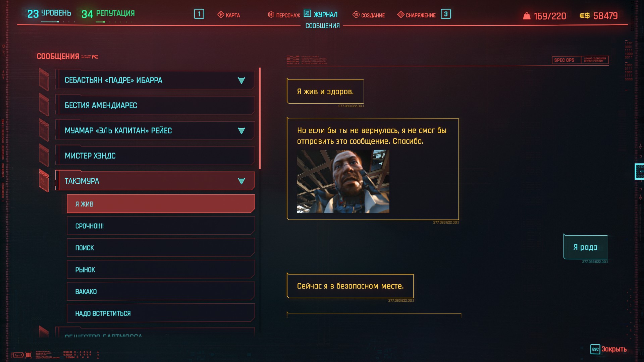The width and height of the screenshot is (644, 362).
Task: Select the Журнал journal icon
Action: (x=307, y=13)
